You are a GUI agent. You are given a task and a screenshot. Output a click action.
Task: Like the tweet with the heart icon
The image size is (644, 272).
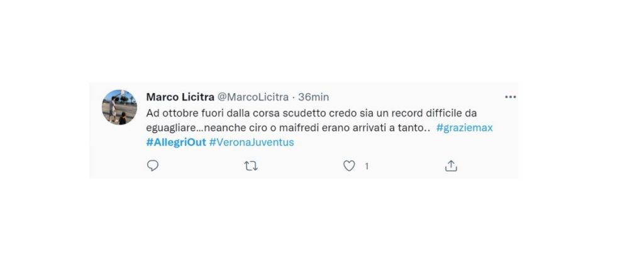tap(349, 166)
